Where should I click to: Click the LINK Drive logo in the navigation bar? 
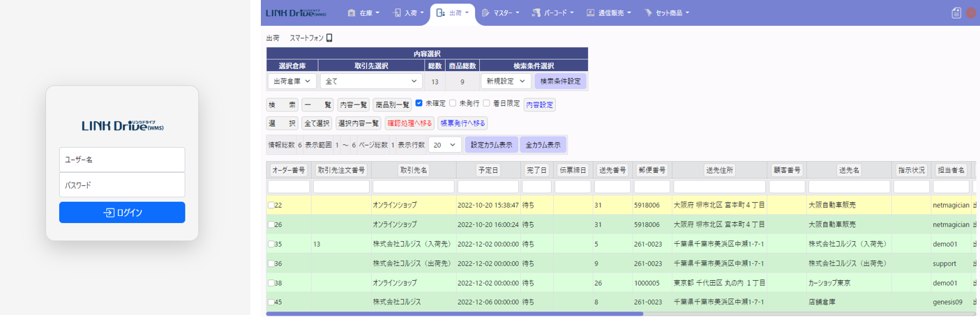click(296, 13)
